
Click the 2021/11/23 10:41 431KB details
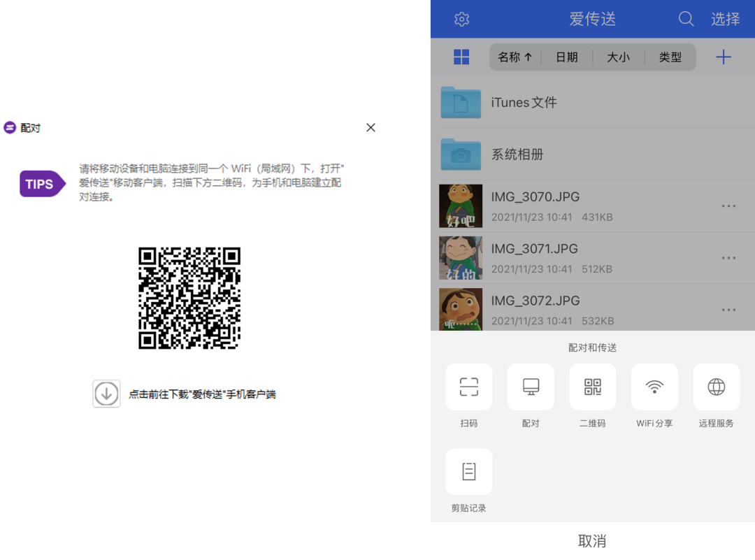click(552, 217)
